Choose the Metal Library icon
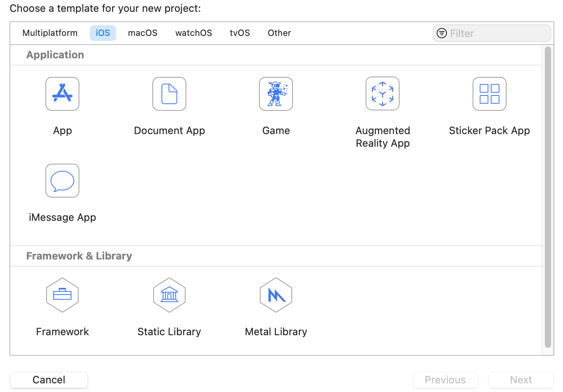This screenshot has width=563, height=392. pyautogui.click(x=276, y=295)
